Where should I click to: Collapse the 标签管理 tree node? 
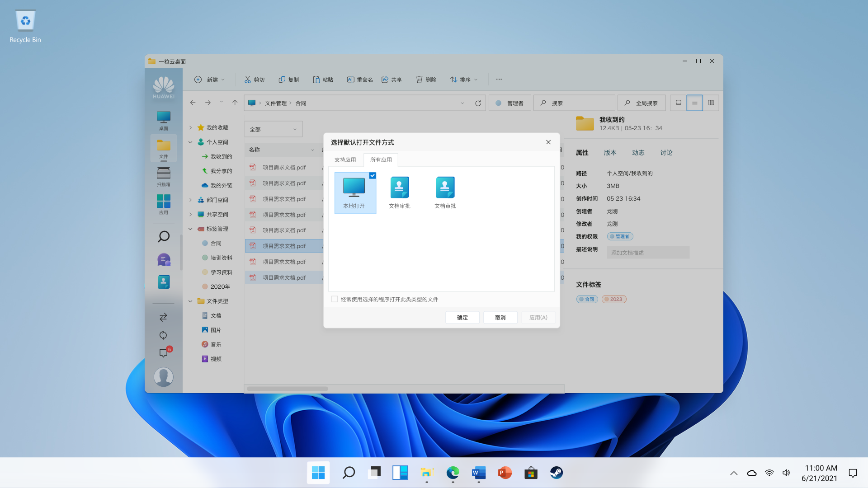point(190,229)
